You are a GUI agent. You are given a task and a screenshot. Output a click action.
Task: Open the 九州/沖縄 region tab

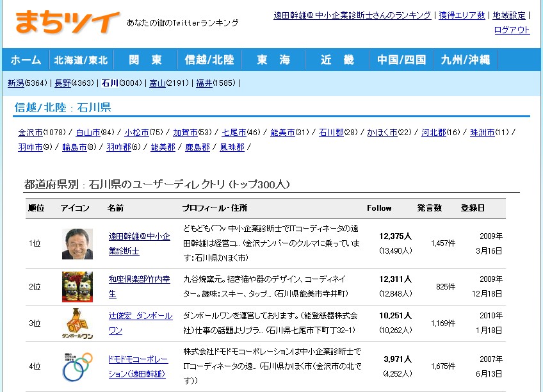(x=466, y=60)
